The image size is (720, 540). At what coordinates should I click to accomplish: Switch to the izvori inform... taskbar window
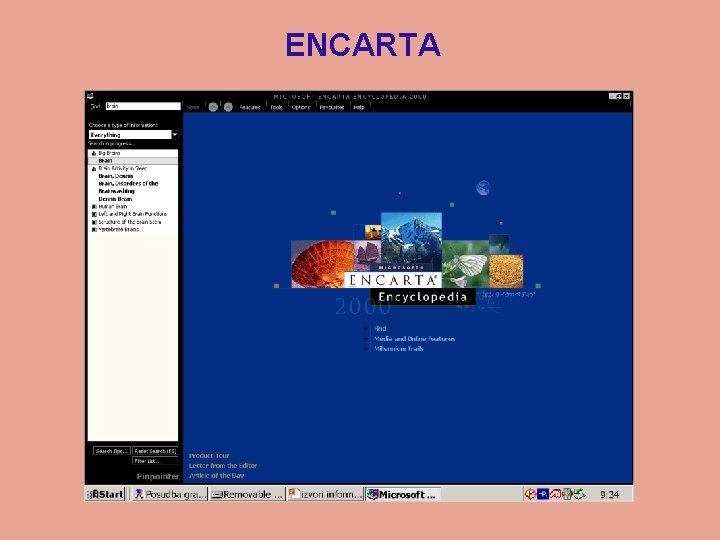[x=326, y=494]
